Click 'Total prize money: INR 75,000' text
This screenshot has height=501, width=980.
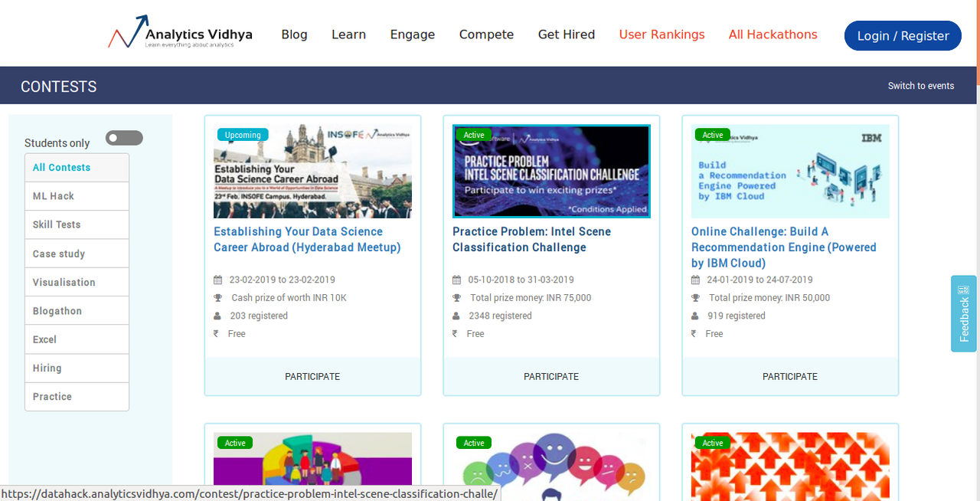click(x=531, y=298)
